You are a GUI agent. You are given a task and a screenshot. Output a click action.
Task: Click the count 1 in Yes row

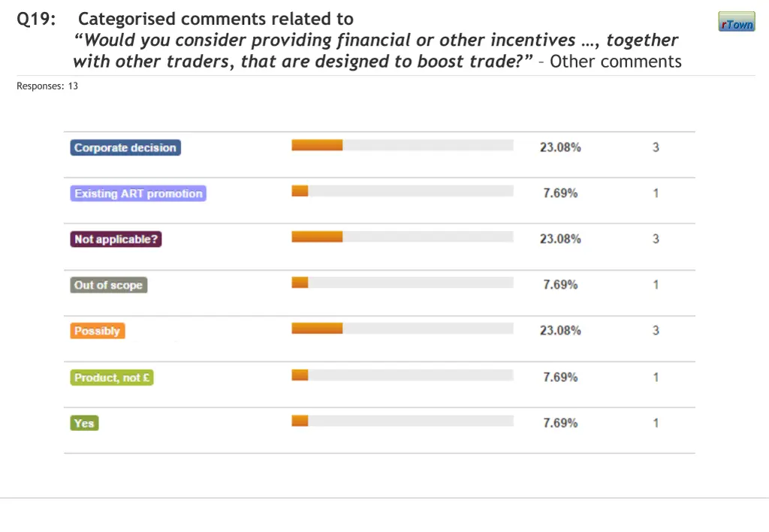coord(656,423)
